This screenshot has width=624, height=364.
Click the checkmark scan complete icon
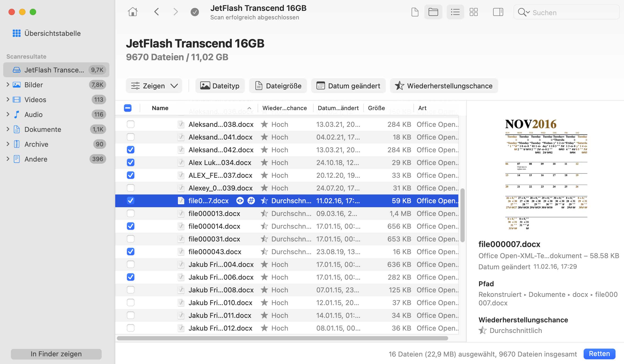(195, 12)
